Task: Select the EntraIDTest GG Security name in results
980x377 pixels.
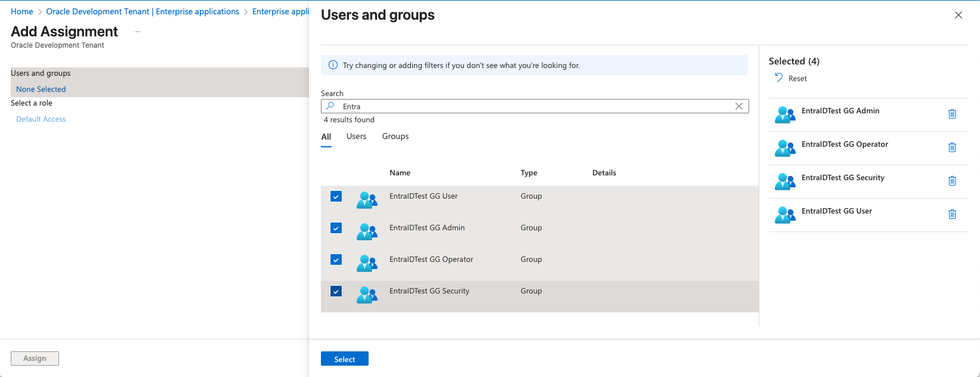Action: 429,291
